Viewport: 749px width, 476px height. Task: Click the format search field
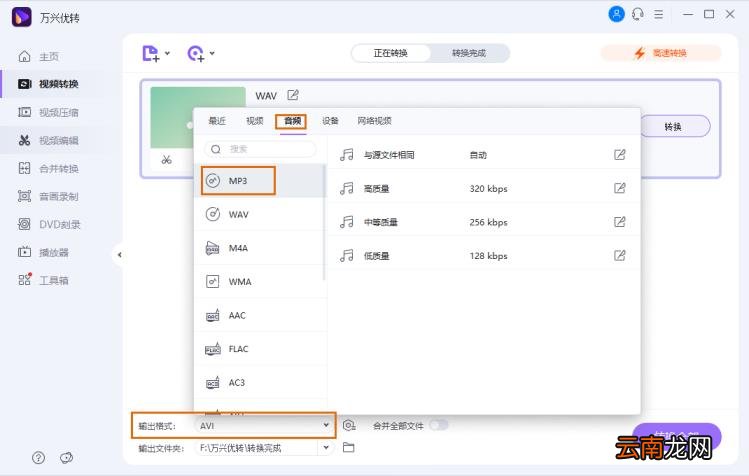point(260,149)
